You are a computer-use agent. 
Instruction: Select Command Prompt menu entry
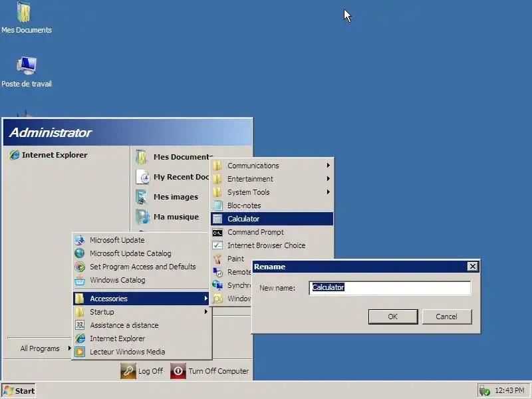coord(272,232)
